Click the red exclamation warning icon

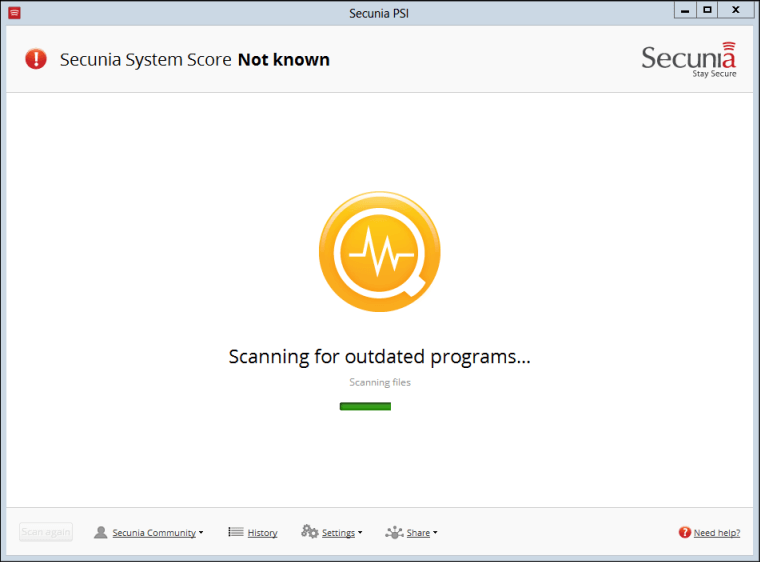[x=36, y=59]
